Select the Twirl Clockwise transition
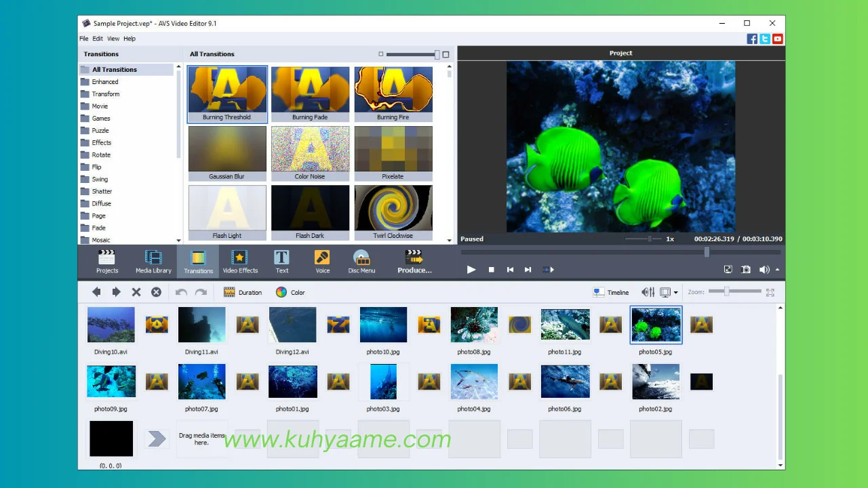868x488 pixels. click(x=393, y=213)
